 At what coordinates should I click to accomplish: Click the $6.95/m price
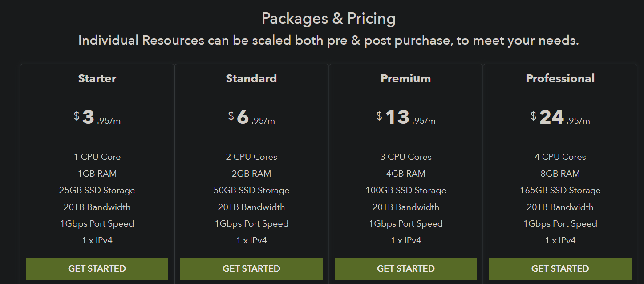[251, 118]
